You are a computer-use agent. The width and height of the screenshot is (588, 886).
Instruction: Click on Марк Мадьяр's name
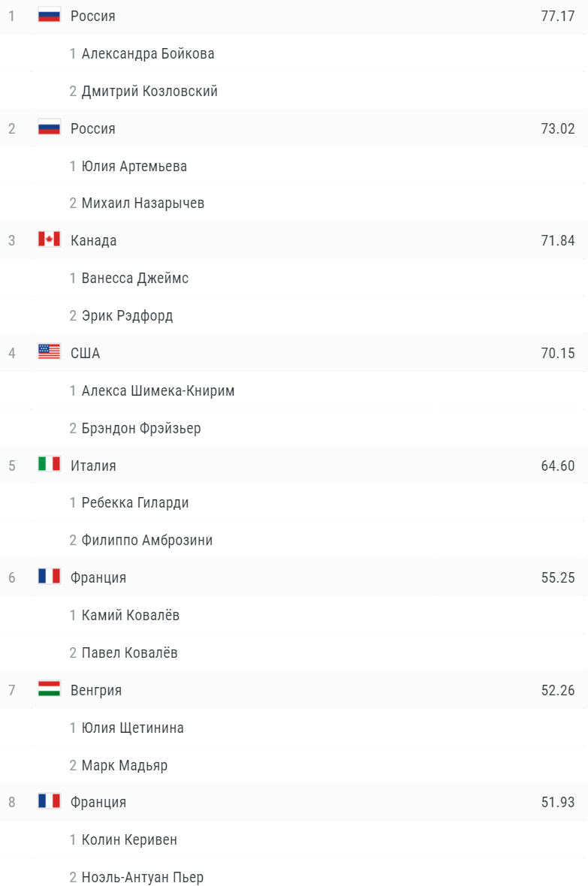click(125, 765)
